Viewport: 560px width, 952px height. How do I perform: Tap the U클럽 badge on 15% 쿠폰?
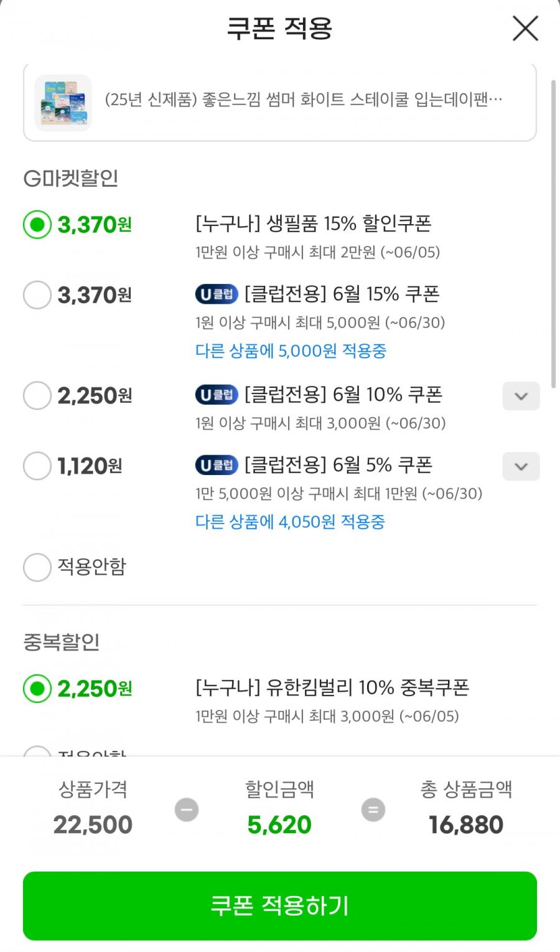pyautogui.click(x=217, y=294)
